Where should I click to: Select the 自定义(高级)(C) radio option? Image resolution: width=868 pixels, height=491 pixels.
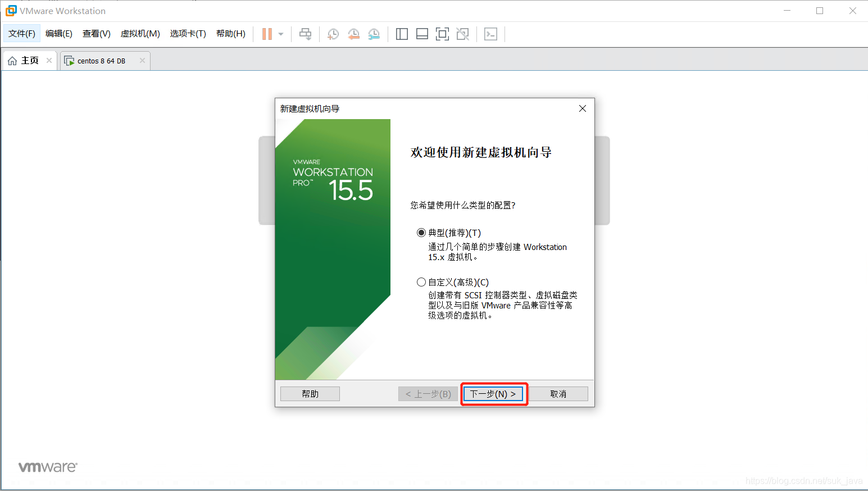tap(421, 282)
